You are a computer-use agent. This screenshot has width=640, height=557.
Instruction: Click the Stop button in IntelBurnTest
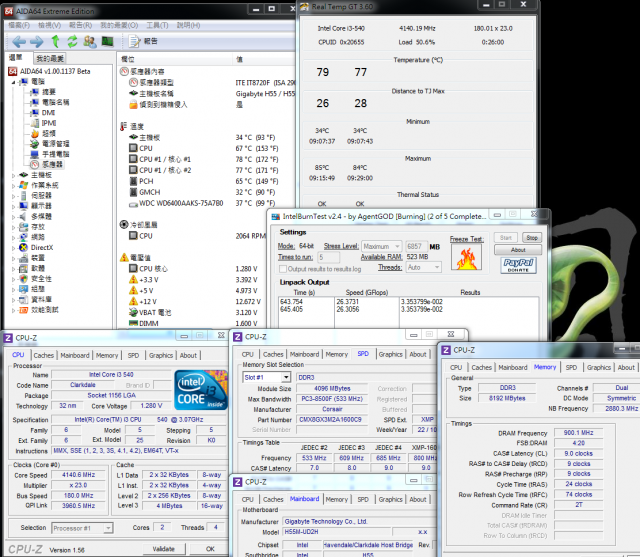point(532,237)
